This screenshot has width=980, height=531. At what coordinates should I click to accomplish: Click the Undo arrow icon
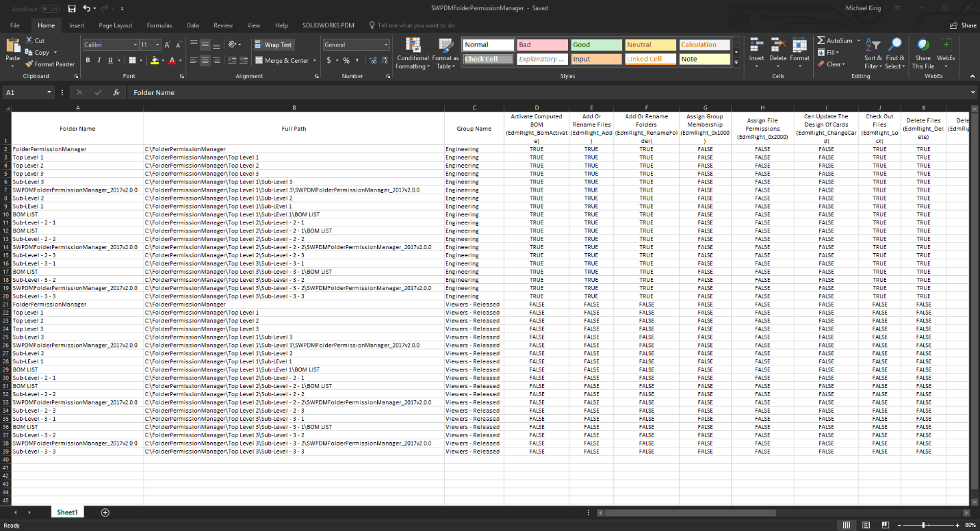coord(86,8)
